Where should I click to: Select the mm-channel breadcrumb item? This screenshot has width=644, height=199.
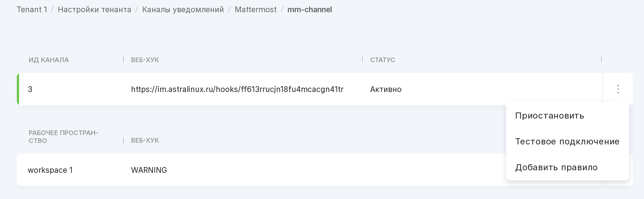click(309, 10)
